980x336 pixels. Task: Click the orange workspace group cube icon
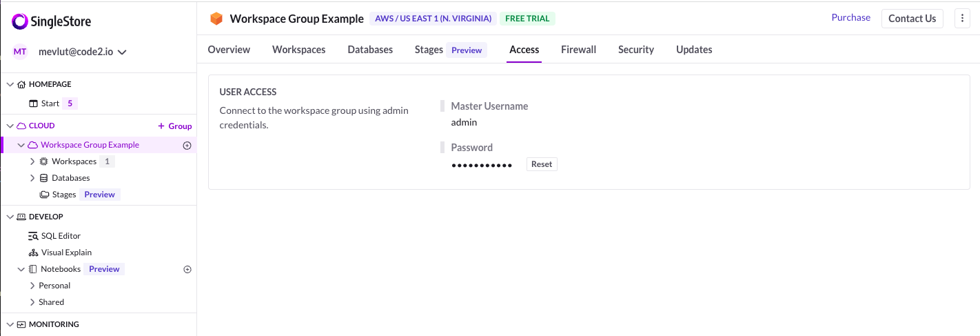(216, 19)
